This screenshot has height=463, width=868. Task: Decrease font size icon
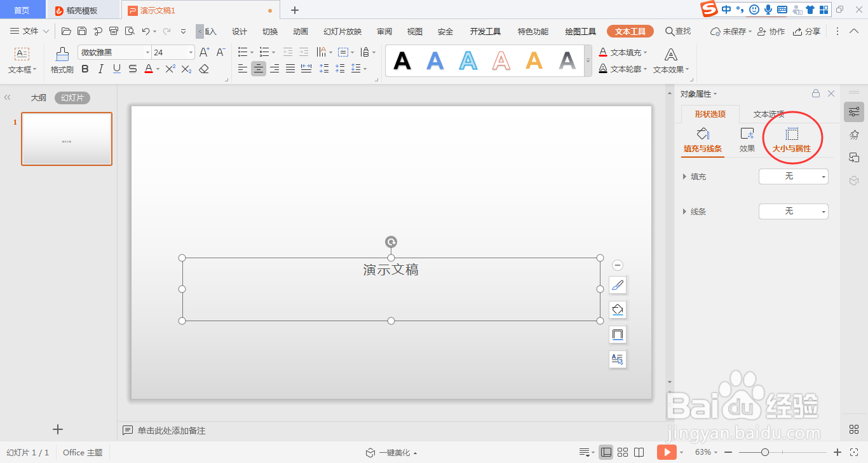221,52
